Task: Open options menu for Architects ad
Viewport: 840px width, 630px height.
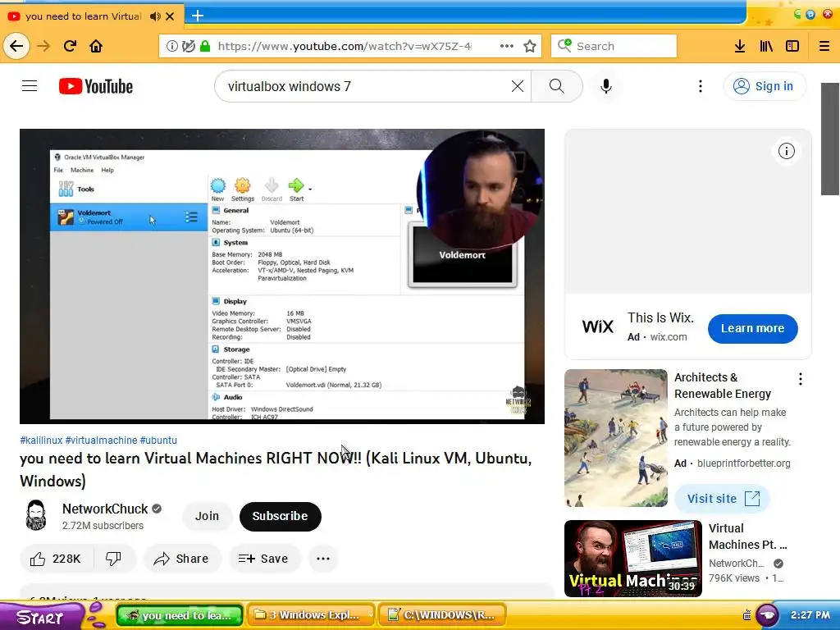Action: point(801,379)
